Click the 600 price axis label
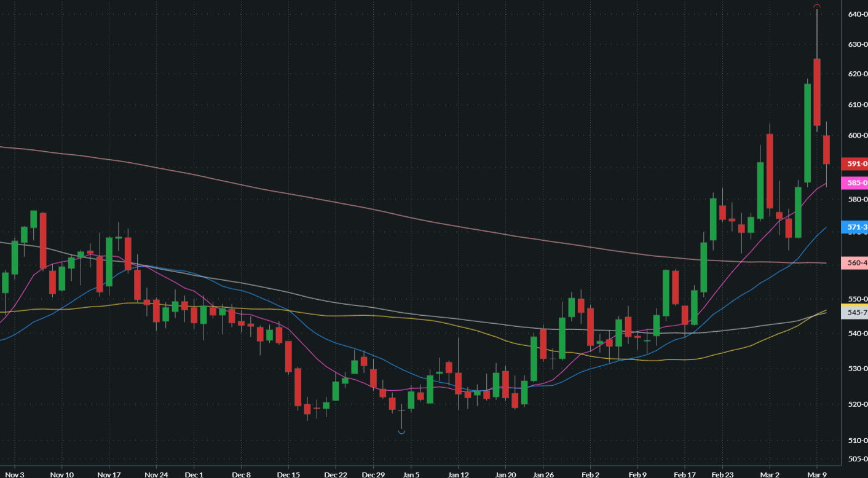868x478 pixels. (x=857, y=135)
